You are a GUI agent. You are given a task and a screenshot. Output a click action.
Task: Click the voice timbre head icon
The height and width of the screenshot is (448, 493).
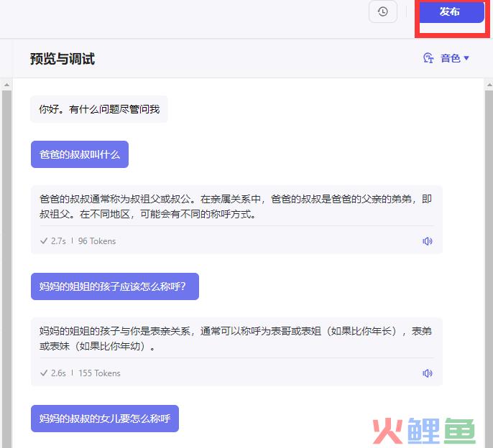tap(428, 58)
